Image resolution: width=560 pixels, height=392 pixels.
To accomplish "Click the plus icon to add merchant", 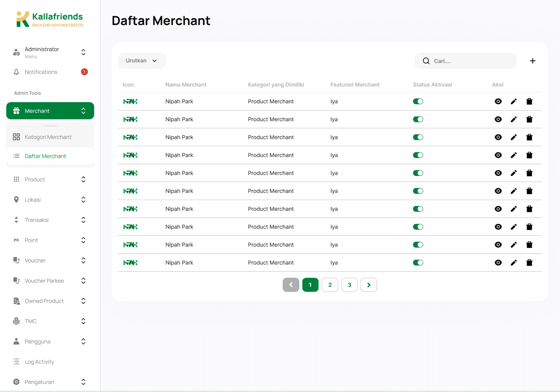I will (532, 61).
